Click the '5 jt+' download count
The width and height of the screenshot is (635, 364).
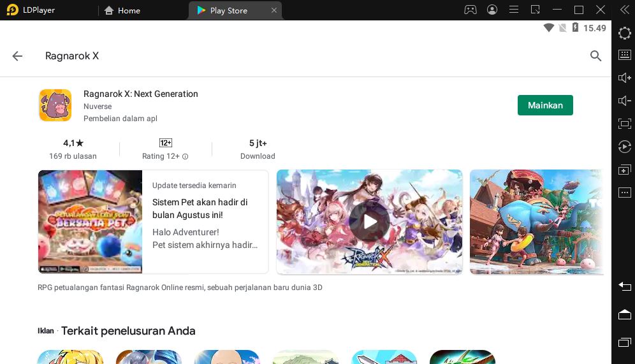[x=258, y=143]
